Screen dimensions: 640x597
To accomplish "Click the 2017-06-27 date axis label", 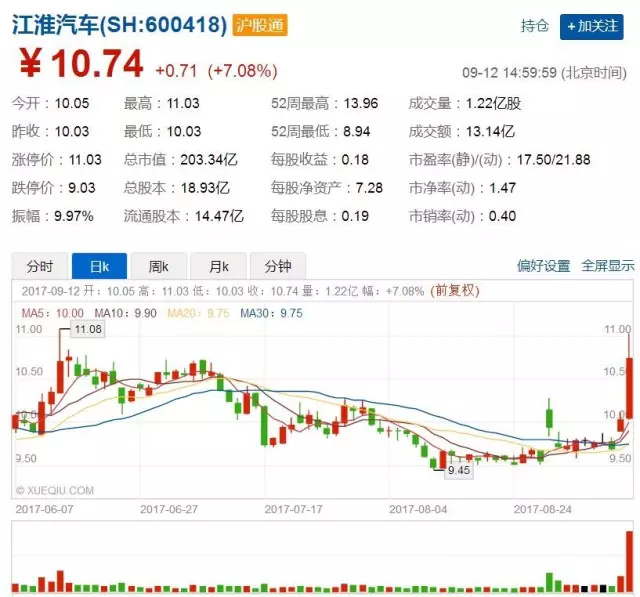I will [169, 509].
